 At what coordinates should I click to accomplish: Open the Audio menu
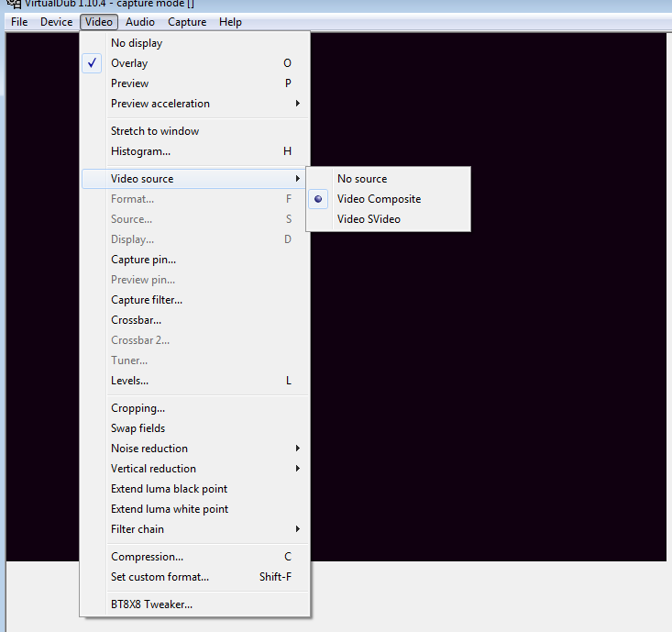(x=140, y=22)
